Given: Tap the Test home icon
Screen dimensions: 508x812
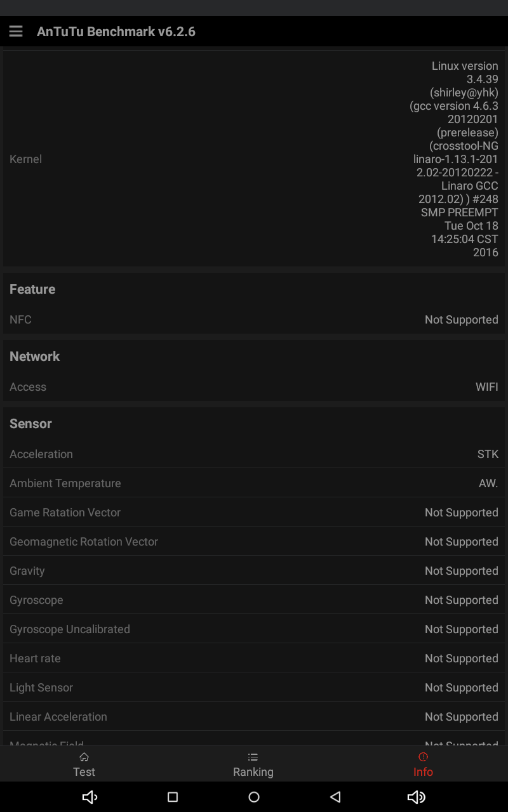Looking at the screenshot, I should pos(84,757).
